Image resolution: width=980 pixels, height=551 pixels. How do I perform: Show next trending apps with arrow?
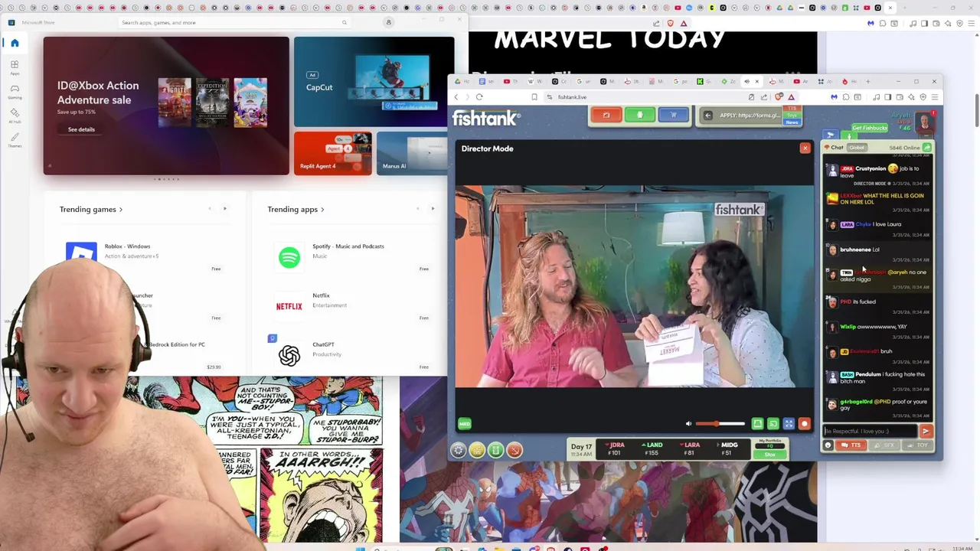pos(433,209)
